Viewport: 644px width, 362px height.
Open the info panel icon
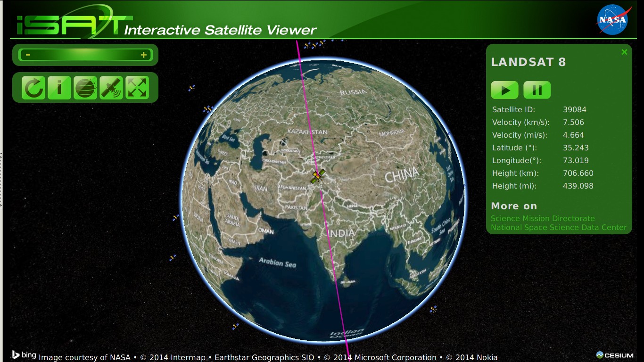click(x=58, y=87)
